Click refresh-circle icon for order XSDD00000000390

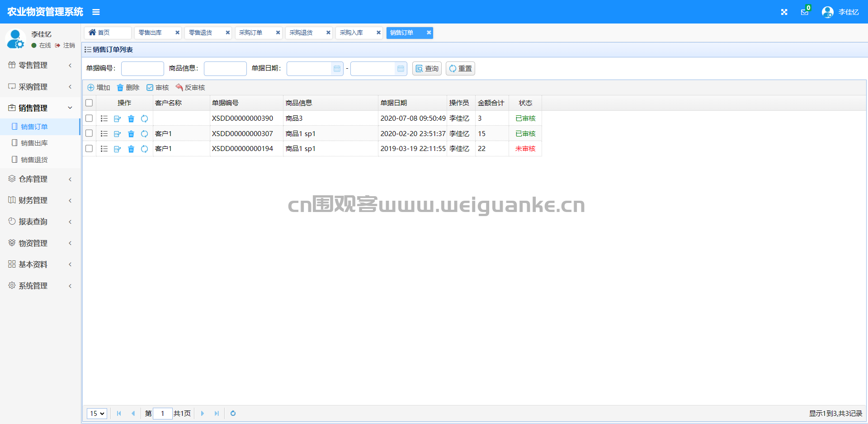click(x=145, y=118)
